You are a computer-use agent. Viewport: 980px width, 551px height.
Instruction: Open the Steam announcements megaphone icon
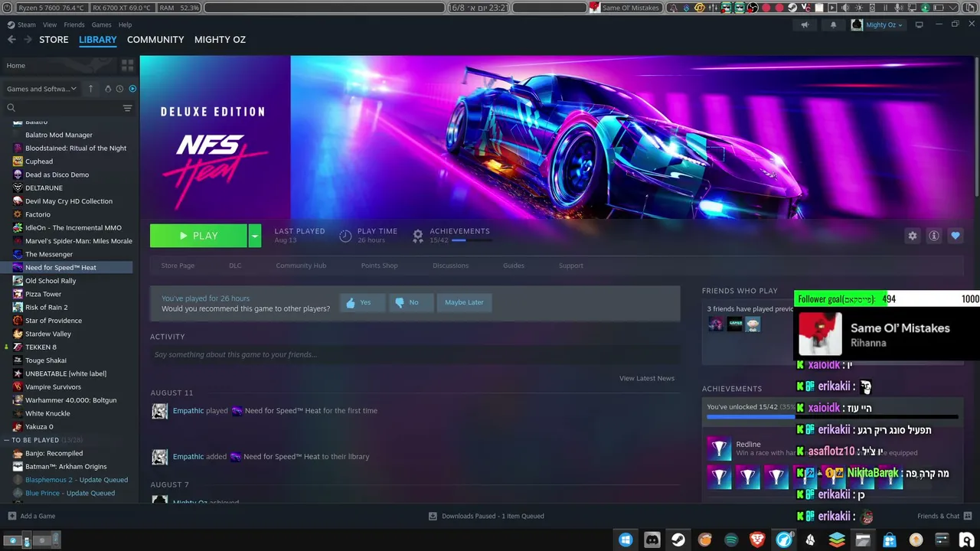[805, 24]
